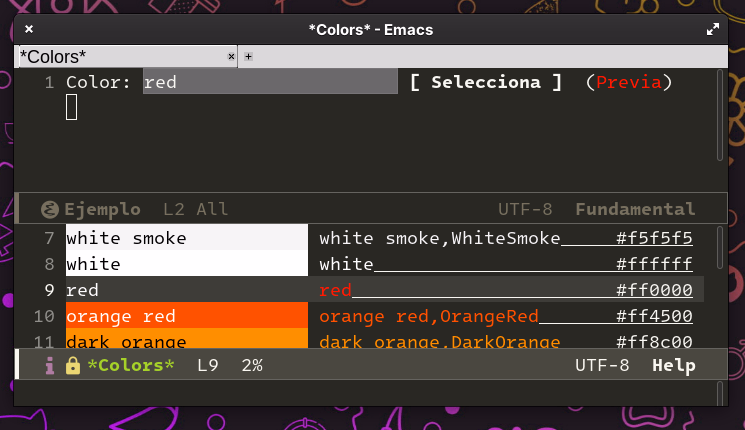
Task: Click the UTF-8 encoding indicator in the Ejemplo mode line
Action: [525, 209]
